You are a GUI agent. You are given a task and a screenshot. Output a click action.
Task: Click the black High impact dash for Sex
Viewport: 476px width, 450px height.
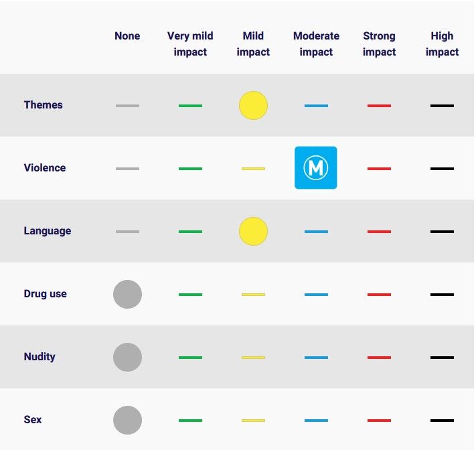(442, 421)
